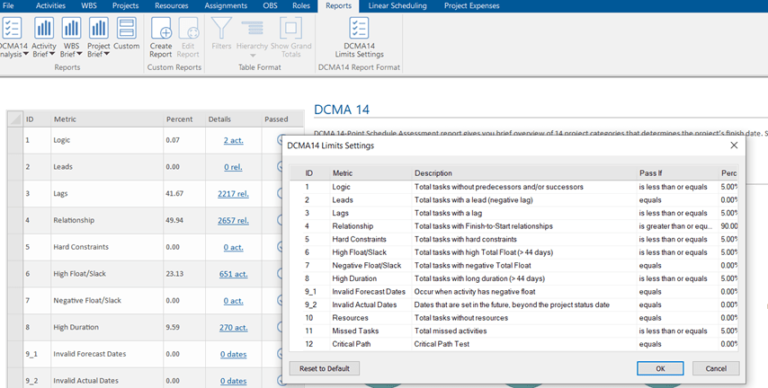
Task: Open the '651 act.' High Float link
Action: [x=233, y=274]
